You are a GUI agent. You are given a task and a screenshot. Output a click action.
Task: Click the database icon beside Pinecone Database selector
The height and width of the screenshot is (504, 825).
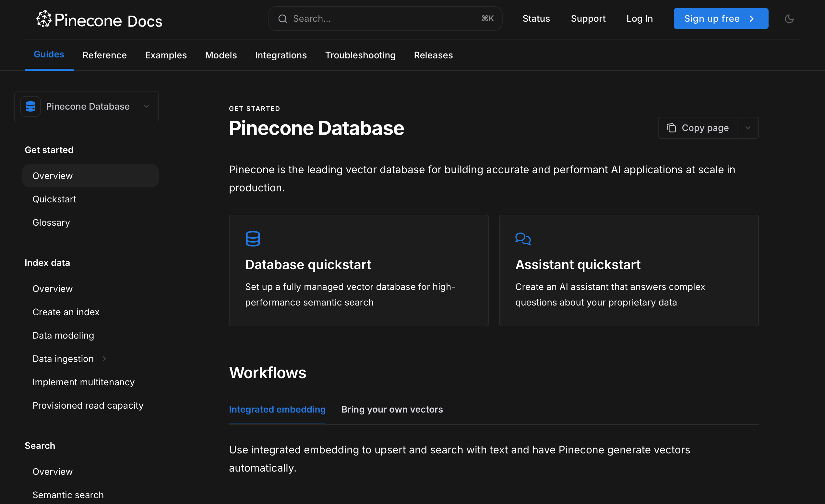click(30, 106)
